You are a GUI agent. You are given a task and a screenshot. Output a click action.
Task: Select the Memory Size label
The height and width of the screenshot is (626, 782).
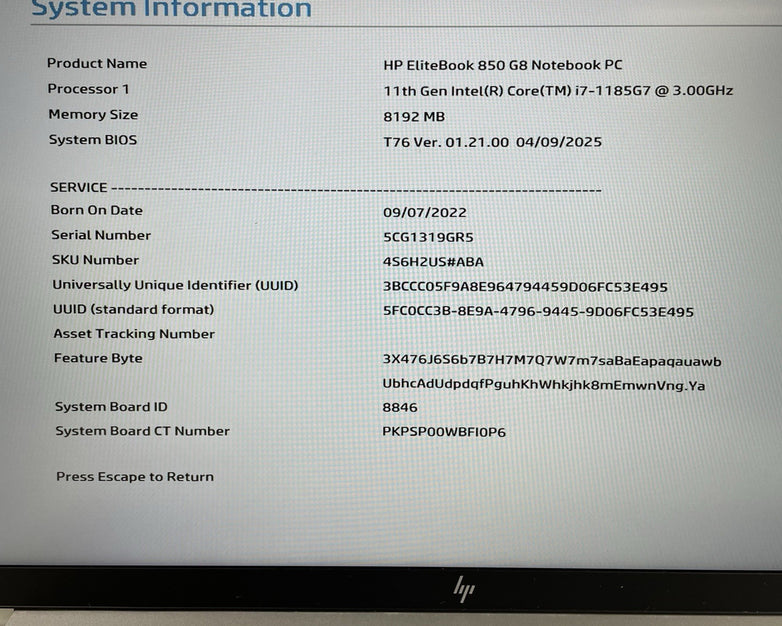[93, 114]
